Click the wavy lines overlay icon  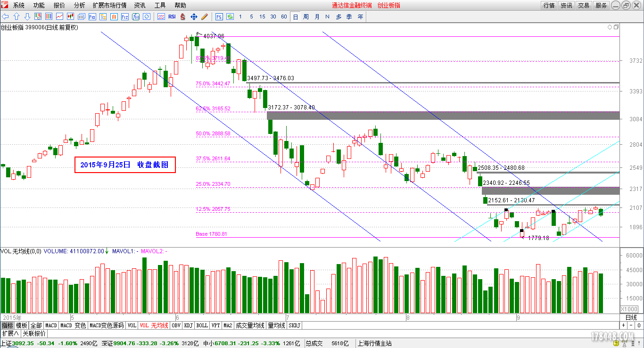[161, 17]
